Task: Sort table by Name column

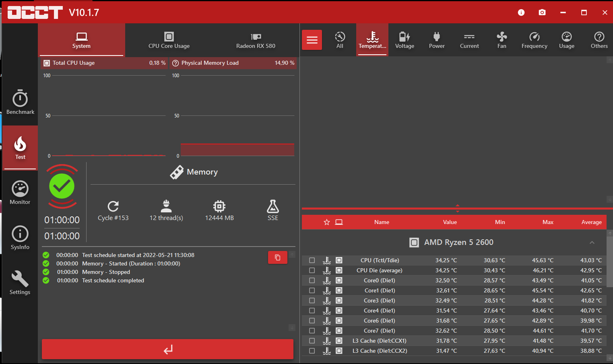Action: tap(382, 222)
